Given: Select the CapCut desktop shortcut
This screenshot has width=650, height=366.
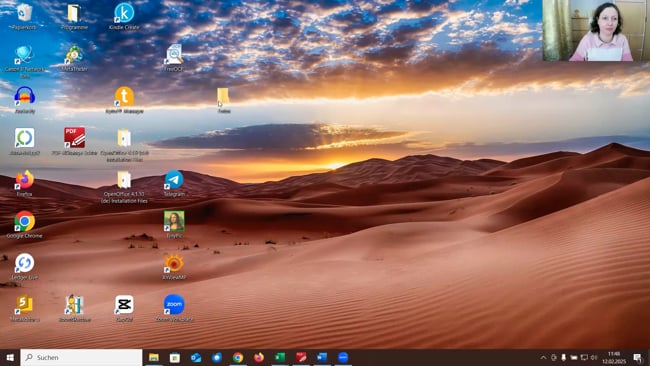Looking at the screenshot, I should [x=124, y=308].
